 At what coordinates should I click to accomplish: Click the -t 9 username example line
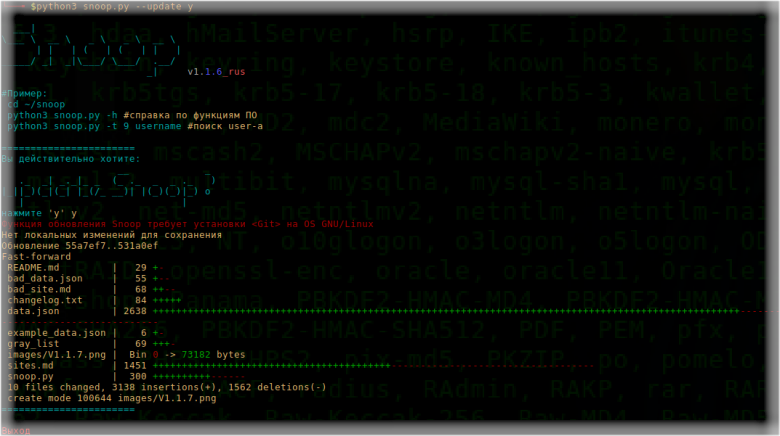(135, 126)
